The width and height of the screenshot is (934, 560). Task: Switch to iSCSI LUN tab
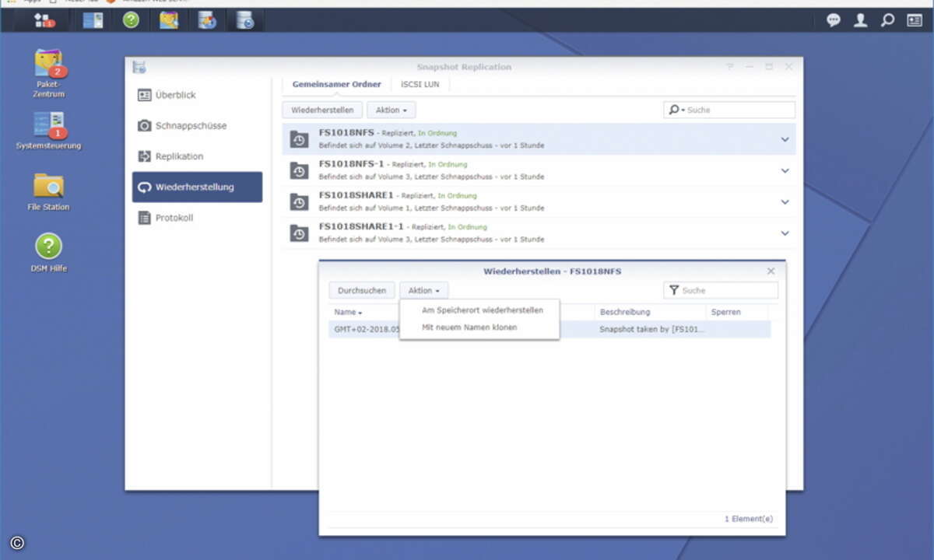(420, 84)
